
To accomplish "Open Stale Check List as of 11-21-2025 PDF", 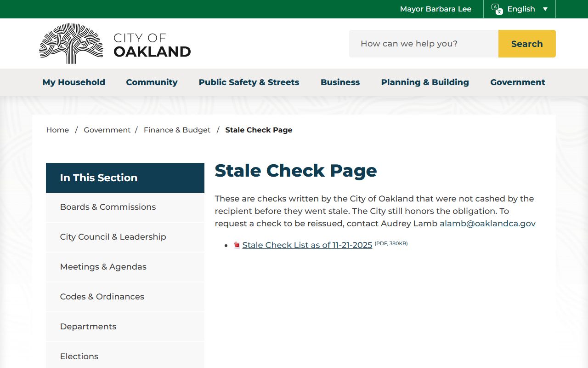I will 307,245.
